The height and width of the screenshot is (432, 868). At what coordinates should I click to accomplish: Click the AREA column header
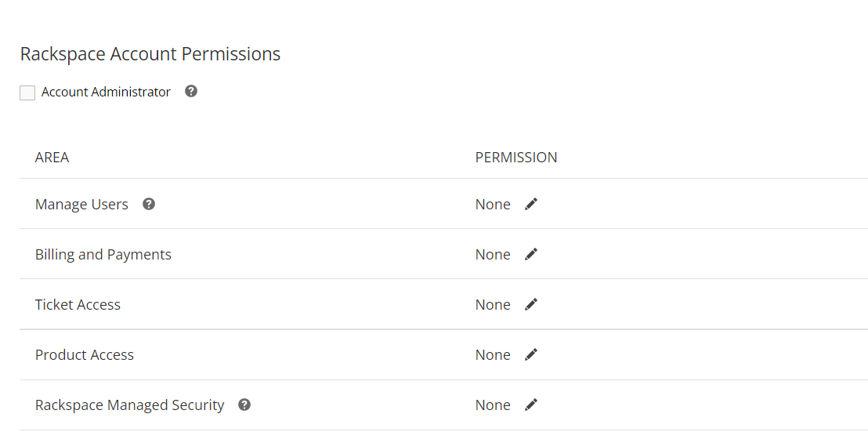(52, 157)
